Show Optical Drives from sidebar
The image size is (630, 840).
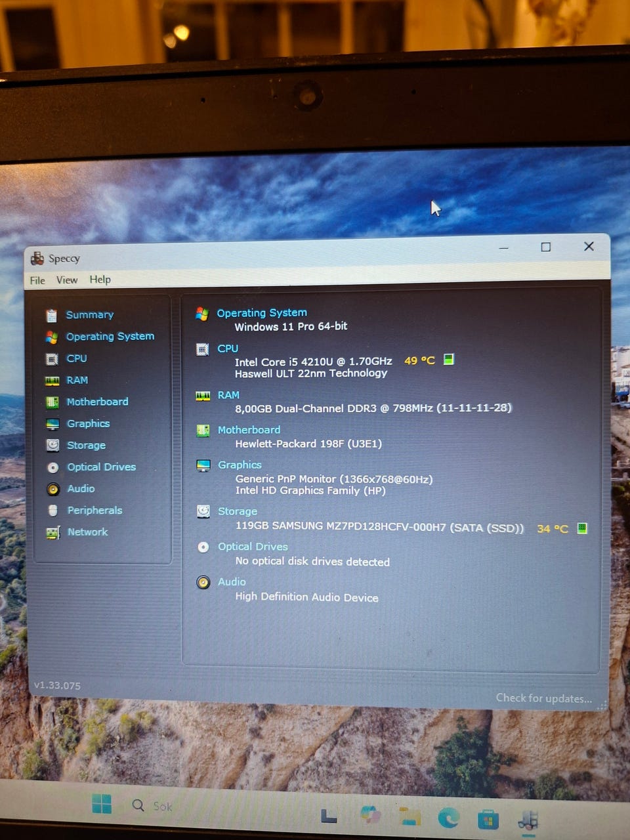102,467
